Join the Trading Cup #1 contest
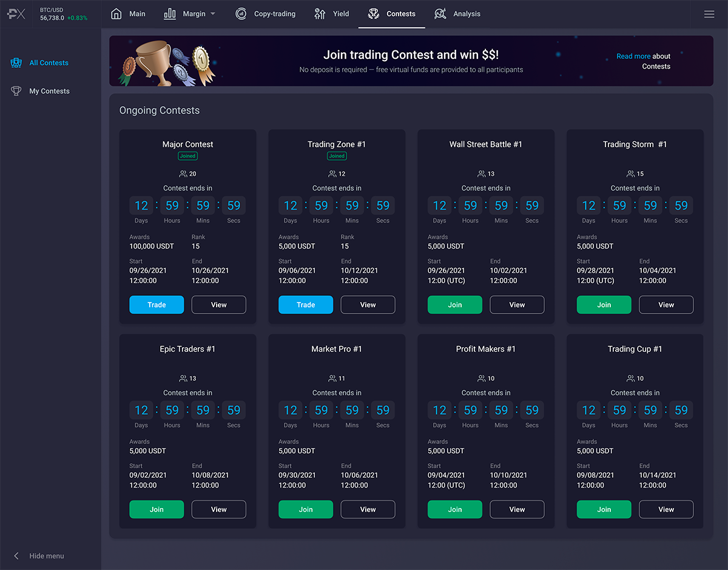 [x=604, y=509]
